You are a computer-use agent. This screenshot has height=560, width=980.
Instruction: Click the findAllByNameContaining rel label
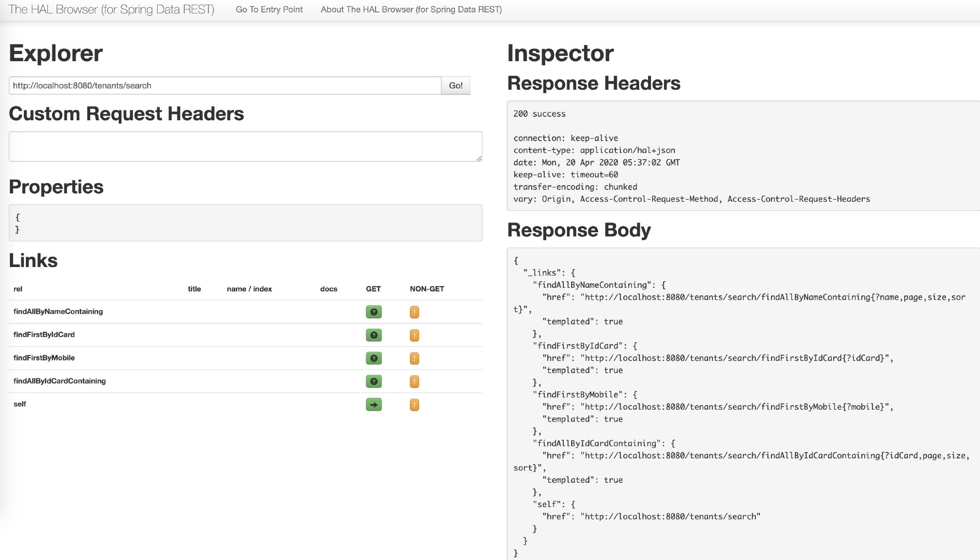tap(58, 312)
